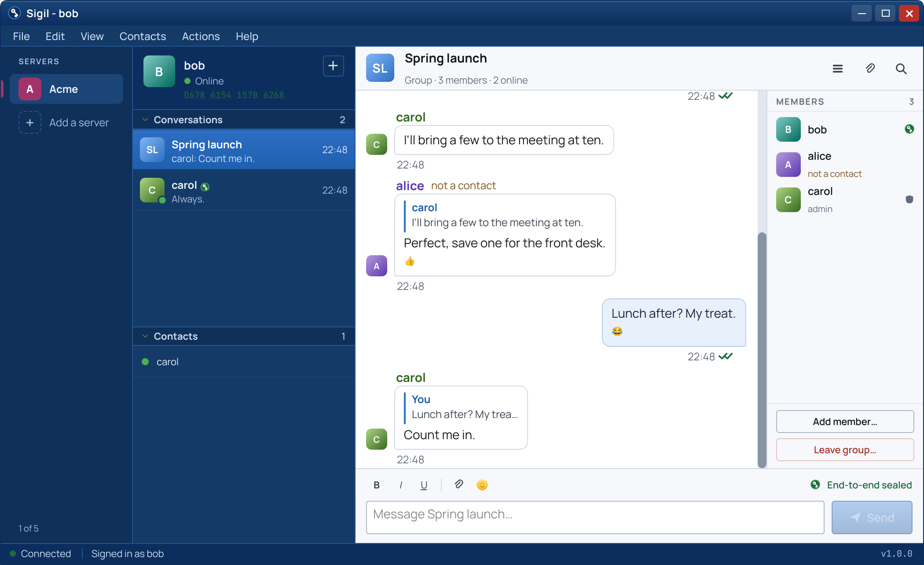Image resolution: width=924 pixels, height=565 pixels.
Task: Click the laughing reaction under Lunch after message
Action: pyautogui.click(x=617, y=331)
